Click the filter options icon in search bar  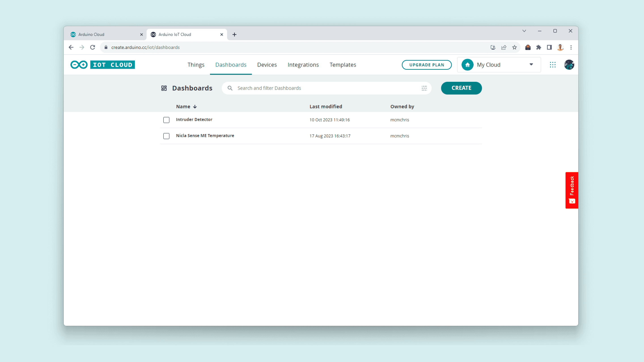[x=424, y=88]
